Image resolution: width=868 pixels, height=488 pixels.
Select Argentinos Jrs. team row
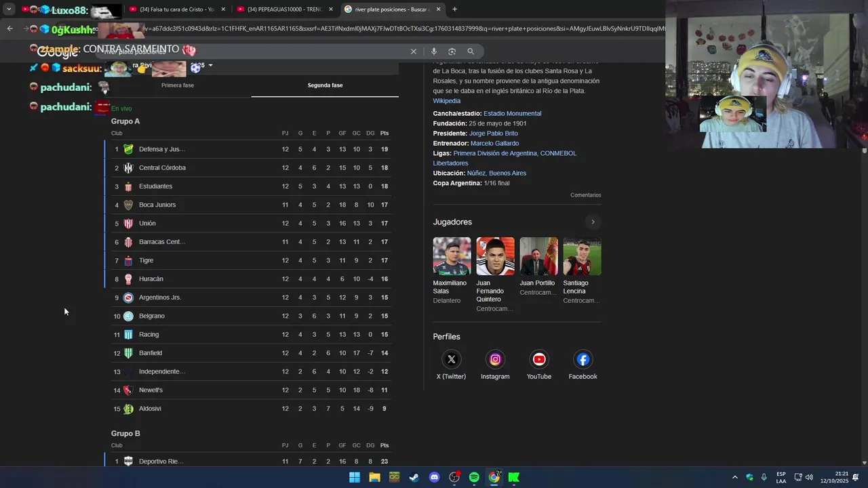250,298
